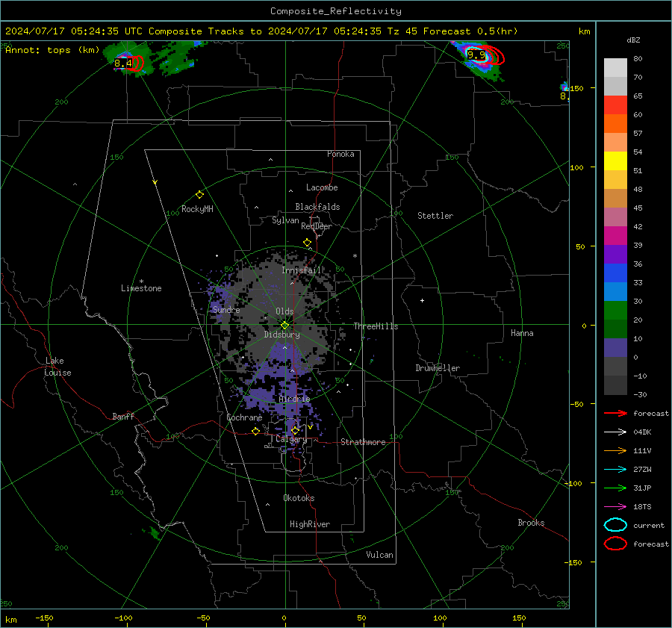The image size is (672, 628).
Task: Click the RedDeer city label
Action: pyautogui.click(x=317, y=226)
